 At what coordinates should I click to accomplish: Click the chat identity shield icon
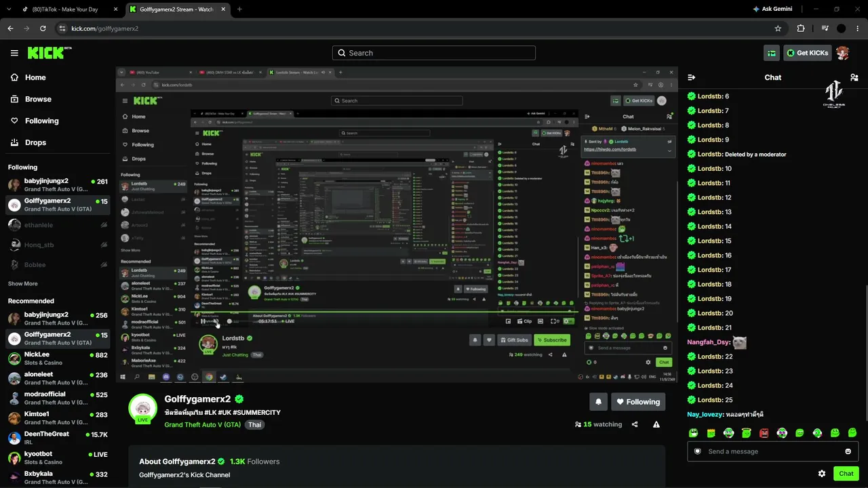[697, 451]
